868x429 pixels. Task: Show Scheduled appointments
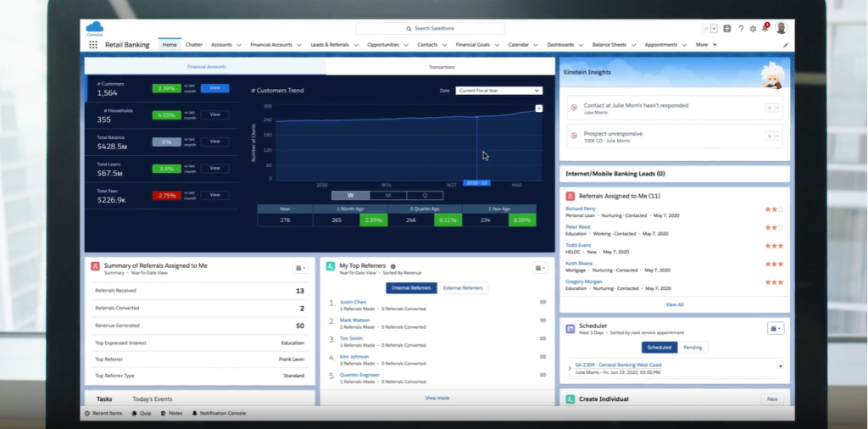[659, 348]
